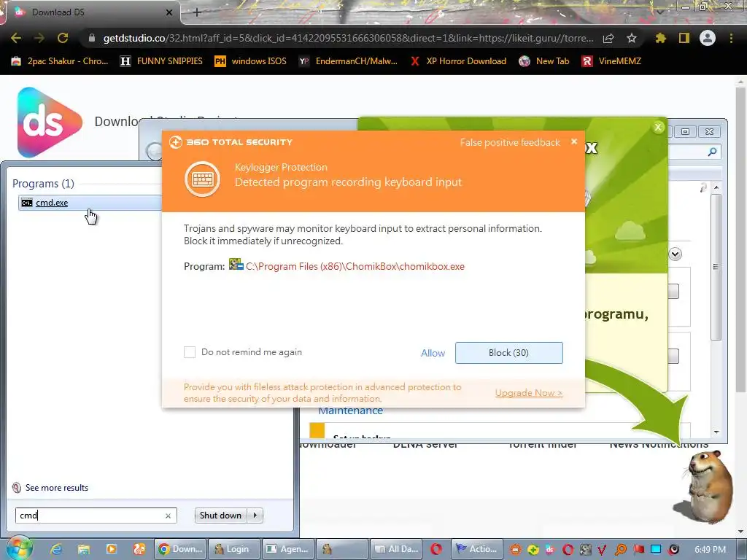747x560 pixels.
Task: Click the Chrome back arrow
Action: [x=16, y=38]
